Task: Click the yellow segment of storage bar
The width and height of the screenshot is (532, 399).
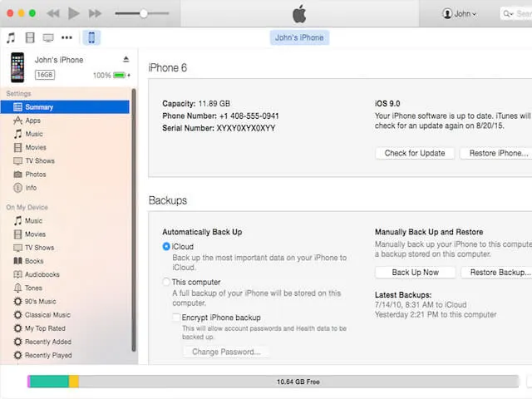Action: [74, 382]
